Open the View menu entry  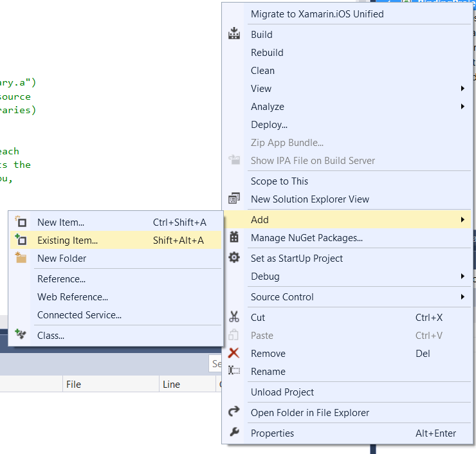coord(346,89)
